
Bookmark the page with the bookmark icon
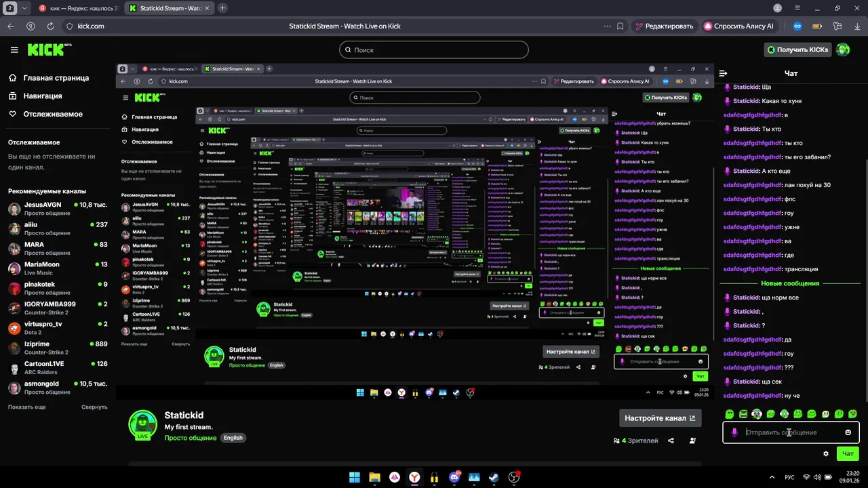tap(620, 26)
